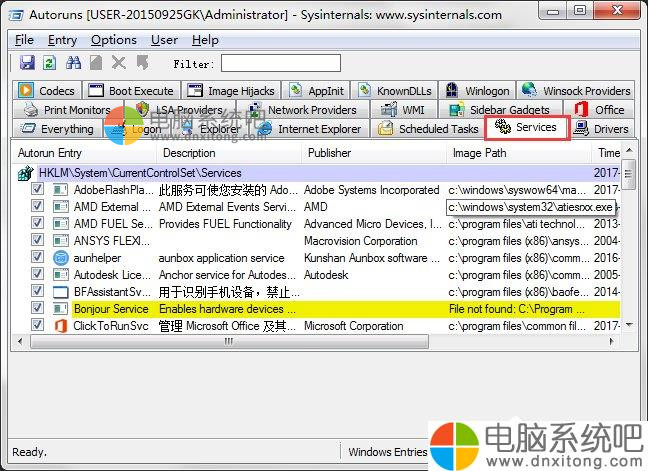Uncheck the AdobeFlashPla entry checkbox

37,189
